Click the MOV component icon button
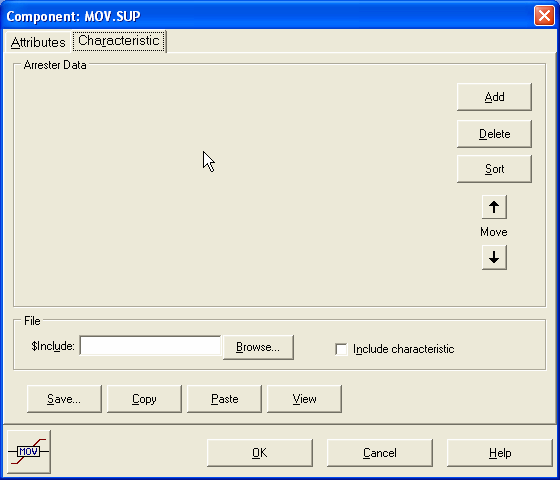 click(x=29, y=452)
